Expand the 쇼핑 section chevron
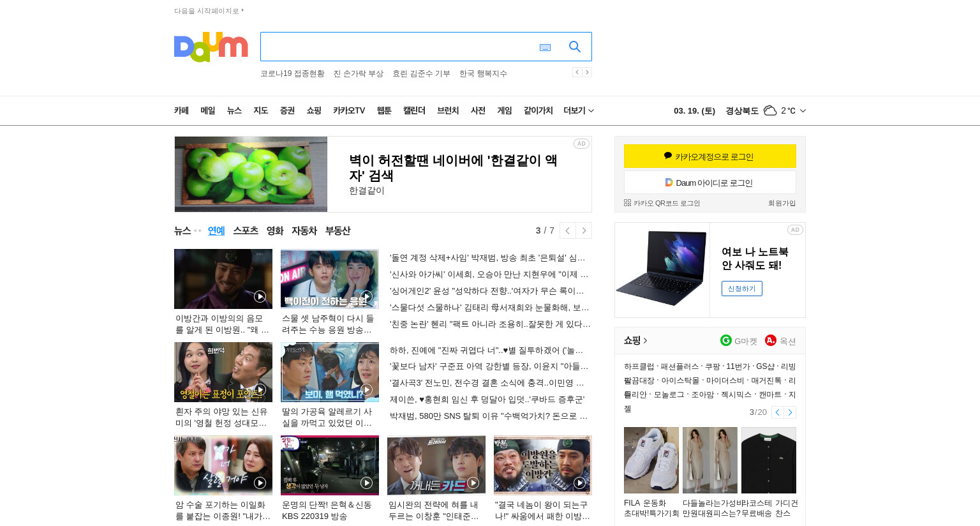Image resolution: width=980 pixels, height=526 pixels. coord(645,340)
